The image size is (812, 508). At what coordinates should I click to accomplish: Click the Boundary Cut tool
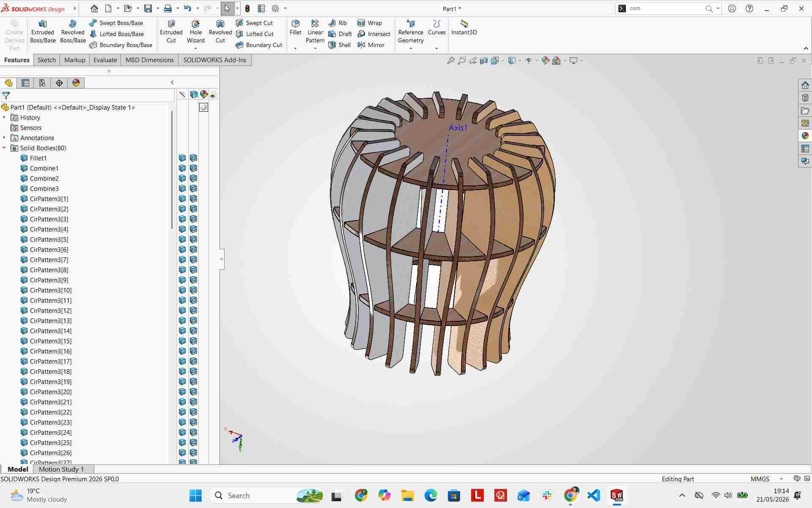(259, 45)
